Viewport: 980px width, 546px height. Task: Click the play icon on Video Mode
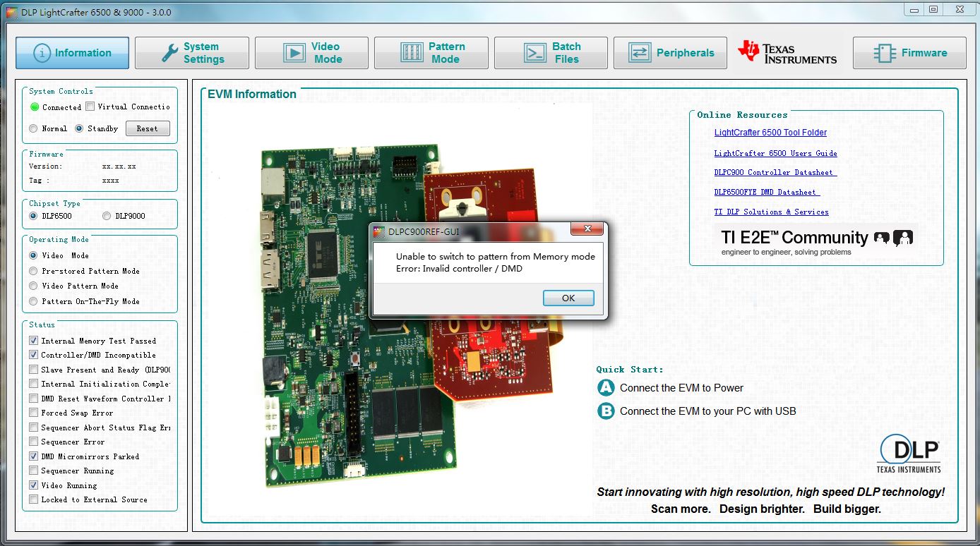pos(294,53)
